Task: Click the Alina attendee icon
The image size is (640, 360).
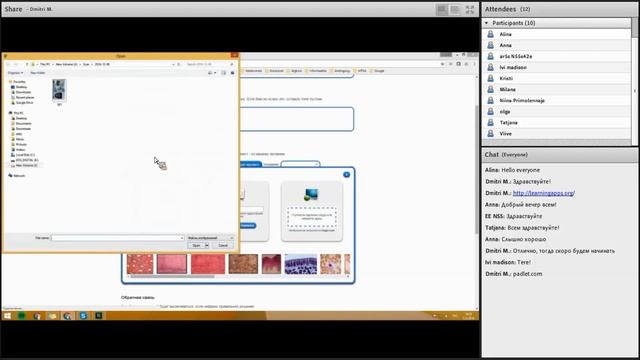Action: click(491, 34)
